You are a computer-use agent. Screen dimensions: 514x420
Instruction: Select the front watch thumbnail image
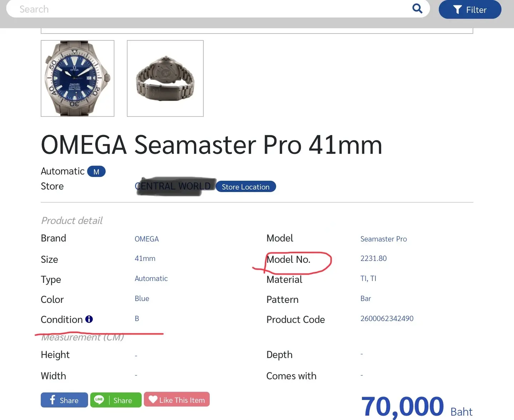78,78
